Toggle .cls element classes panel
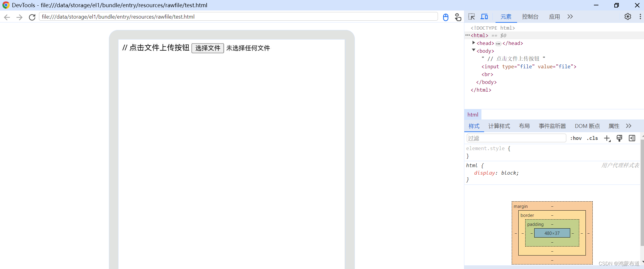 point(592,138)
